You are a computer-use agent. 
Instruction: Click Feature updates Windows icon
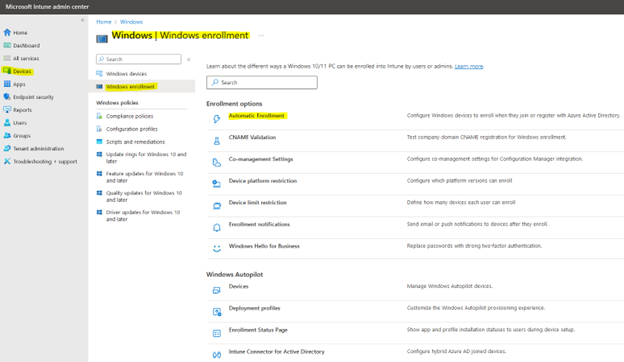pyautogui.click(x=99, y=173)
